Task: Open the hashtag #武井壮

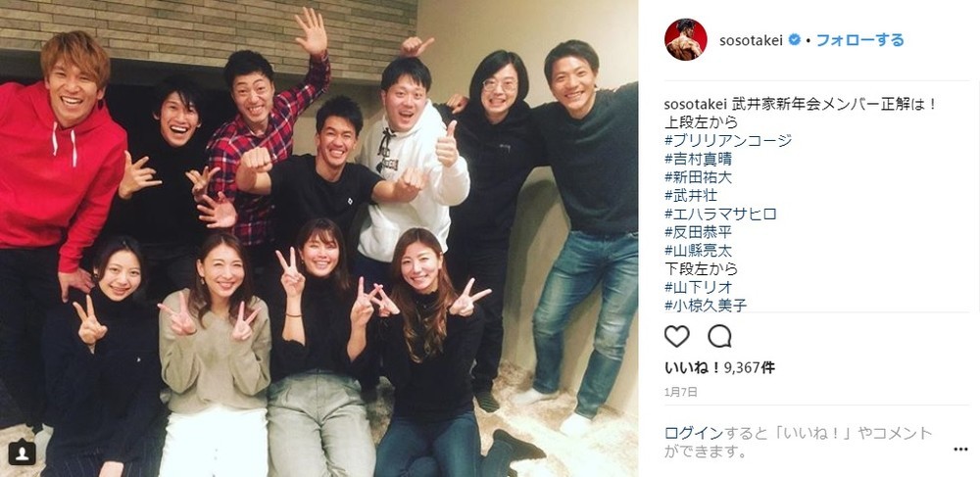Action: pyautogui.click(x=691, y=196)
